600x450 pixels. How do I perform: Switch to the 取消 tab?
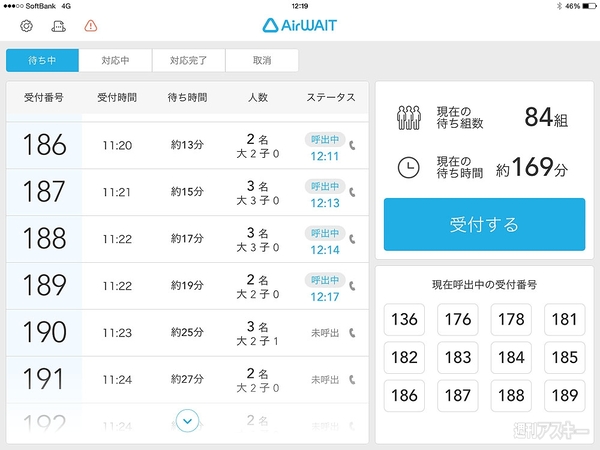[x=262, y=60]
